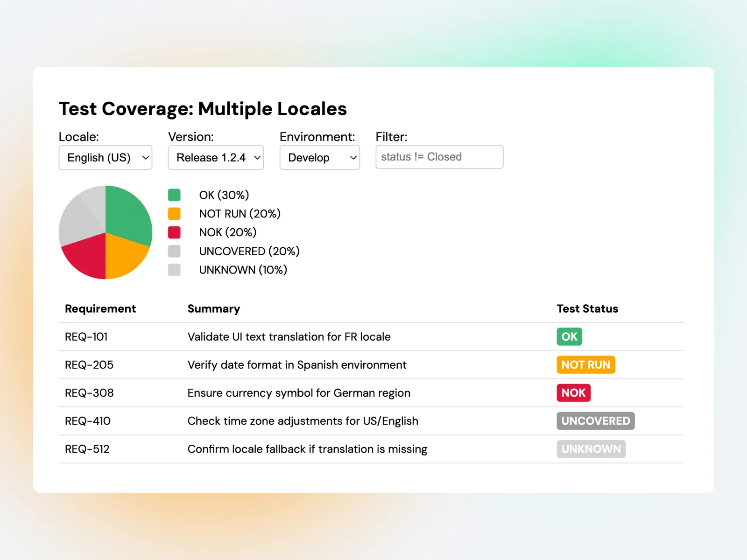Click the UNKNOWN badge on REQ-512 row
Viewport: 747px width, 560px height.
coord(591,448)
